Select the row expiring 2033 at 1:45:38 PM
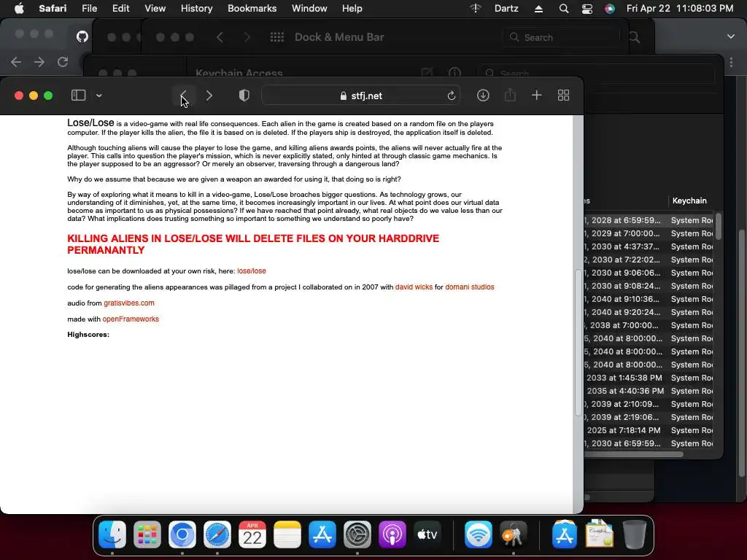This screenshot has height=560, width=747. (649, 378)
